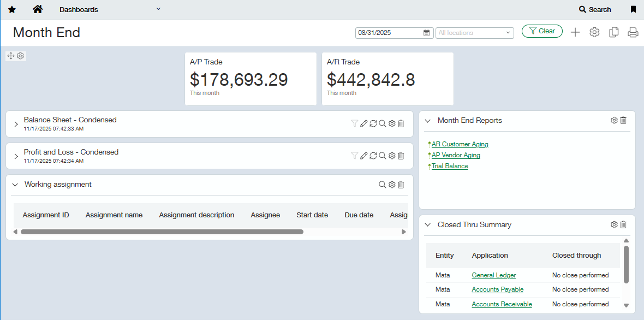Viewport: 644px width, 320px height.
Task: Click the Assignment name column header
Action: pos(114,215)
